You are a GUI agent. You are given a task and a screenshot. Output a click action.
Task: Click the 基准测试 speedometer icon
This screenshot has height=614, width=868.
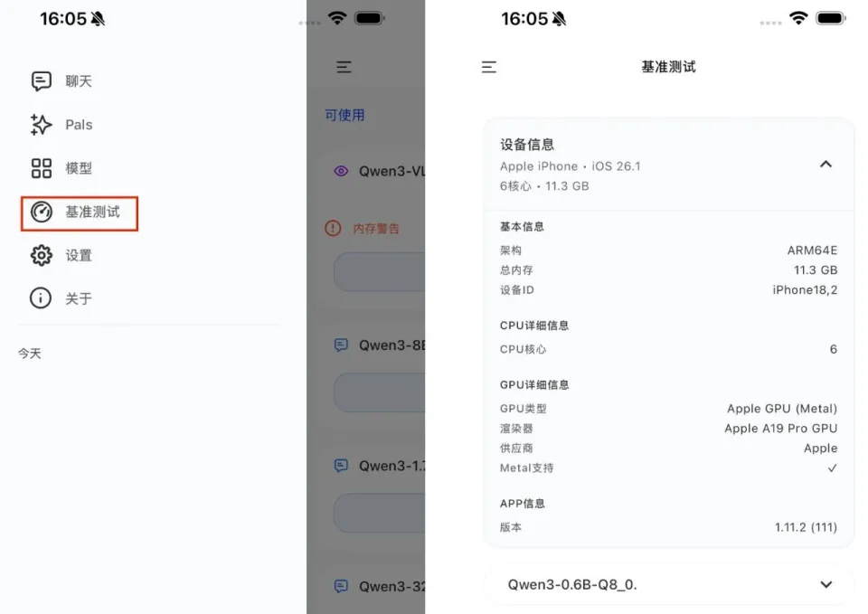pos(41,212)
